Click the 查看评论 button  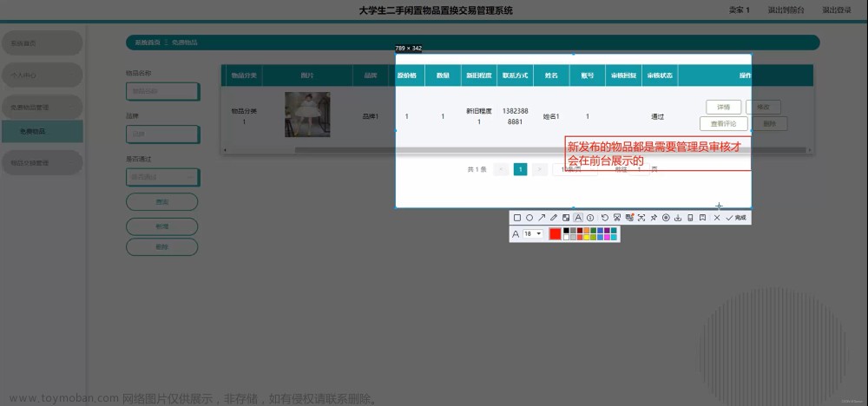coord(724,123)
